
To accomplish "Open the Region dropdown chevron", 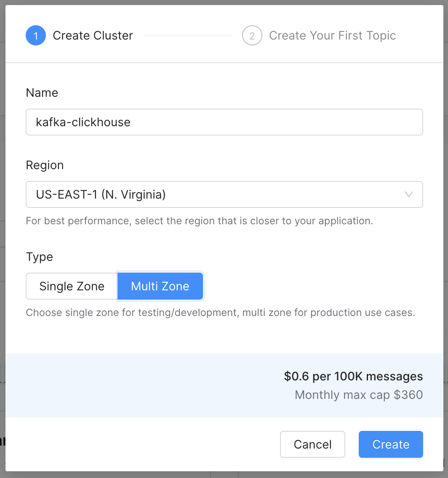I will (408, 194).
